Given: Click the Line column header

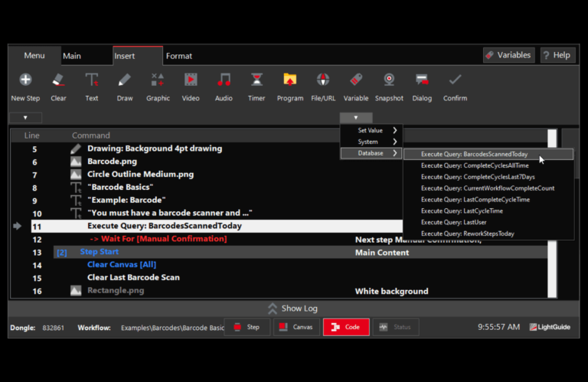Looking at the screenshot, I should pos(32,135).
